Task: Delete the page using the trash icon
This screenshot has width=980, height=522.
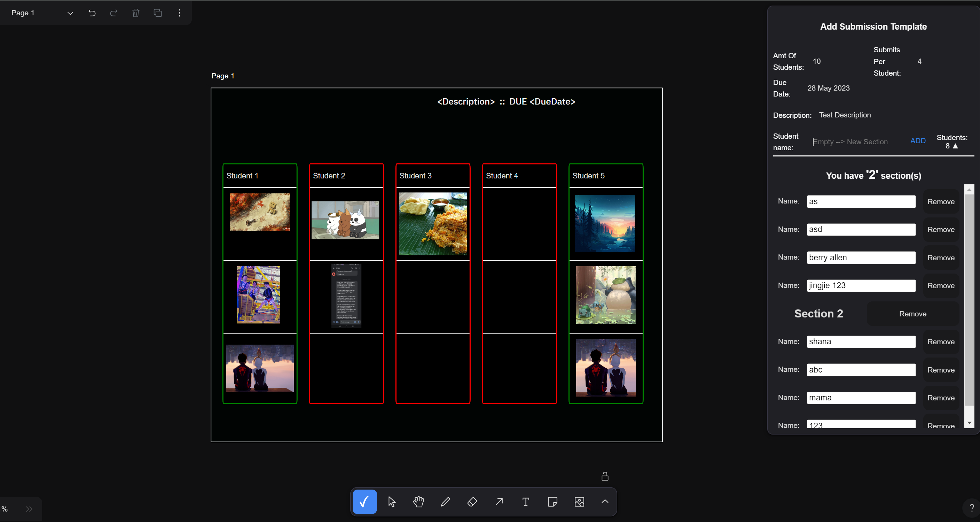Action: [x=135, y=13]
